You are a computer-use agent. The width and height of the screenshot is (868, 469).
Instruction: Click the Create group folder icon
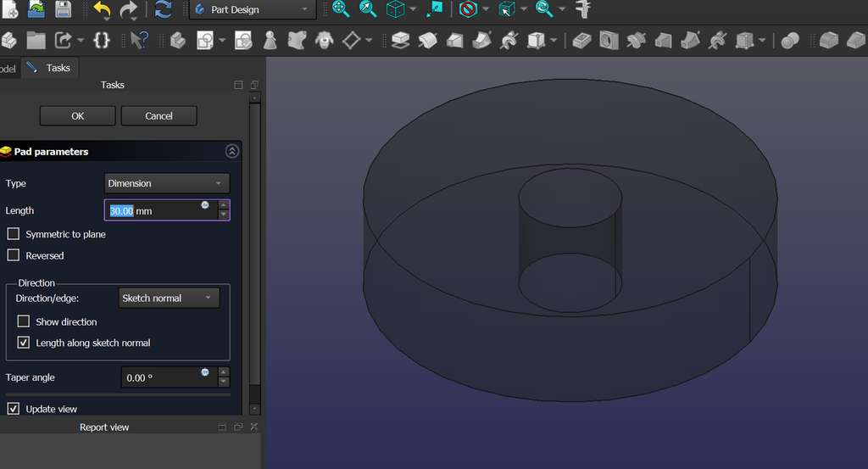click(x=36, y=41)
